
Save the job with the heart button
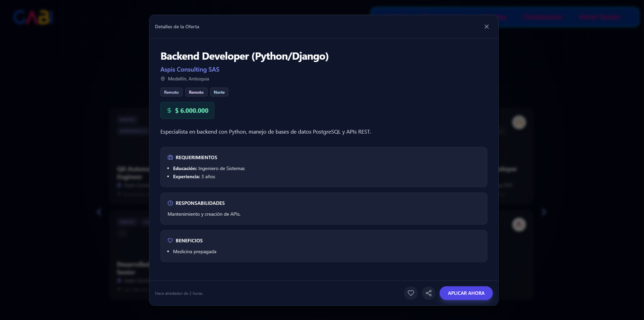coord(411,293)
